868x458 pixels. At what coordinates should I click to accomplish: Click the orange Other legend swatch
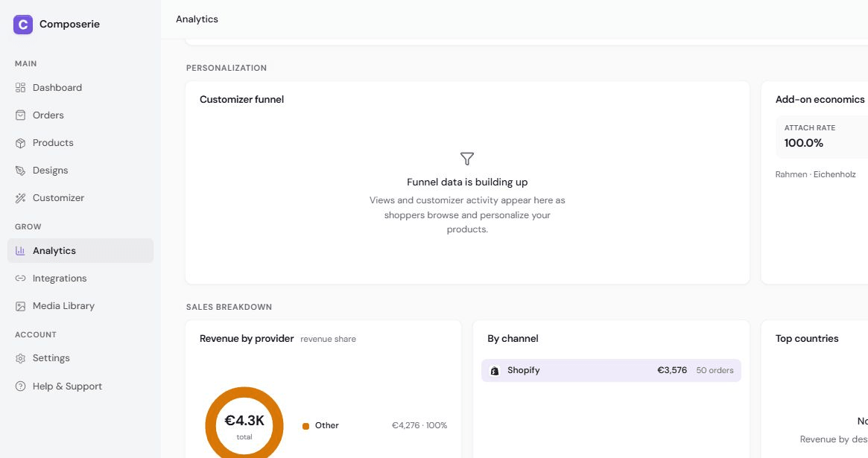[x=305, y=426]
